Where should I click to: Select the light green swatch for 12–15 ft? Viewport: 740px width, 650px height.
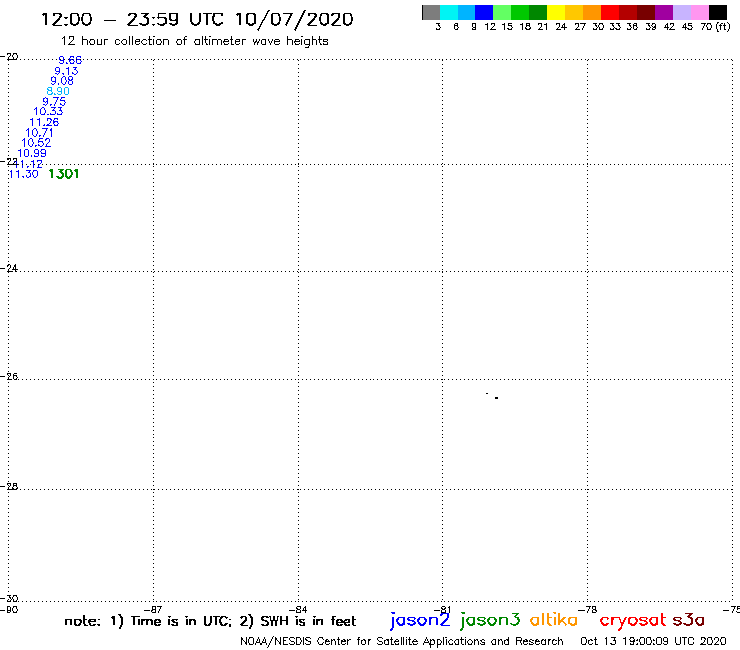click(502, 12)
